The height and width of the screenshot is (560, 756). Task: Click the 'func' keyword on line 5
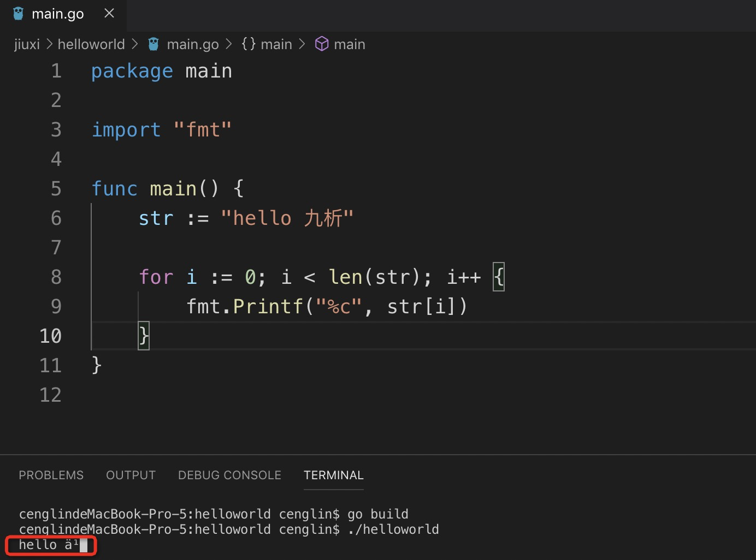click(x=114, y=189)
